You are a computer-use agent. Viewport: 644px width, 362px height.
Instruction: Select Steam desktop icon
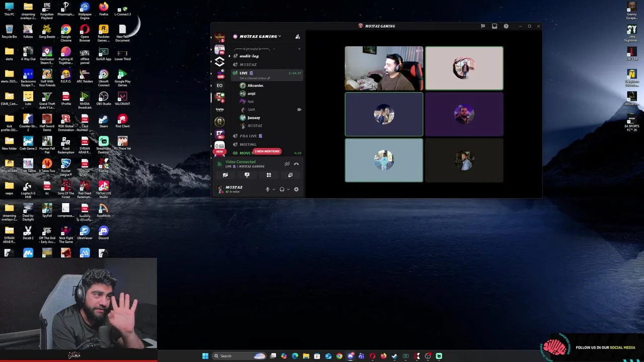pos(104,121)
